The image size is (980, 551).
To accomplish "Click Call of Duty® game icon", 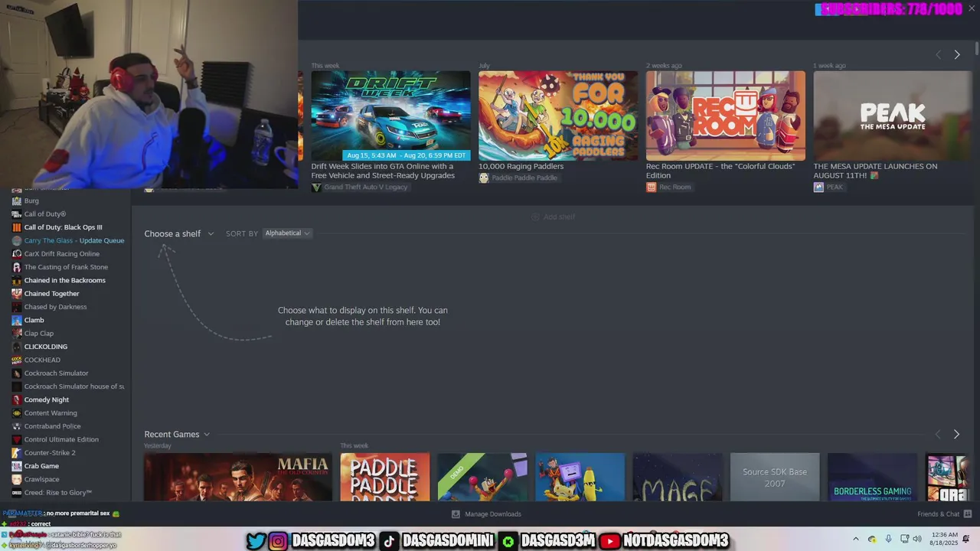I will click(x=17, y=214).
